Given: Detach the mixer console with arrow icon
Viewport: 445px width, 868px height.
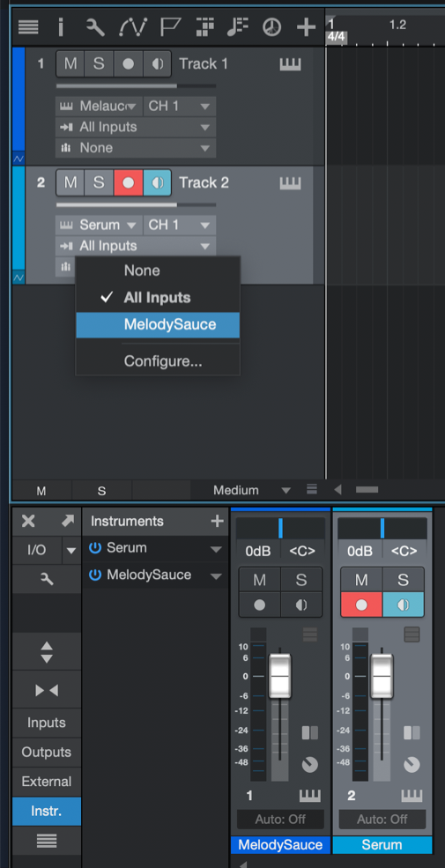Looking at the screenshot, I should (68, 521).
